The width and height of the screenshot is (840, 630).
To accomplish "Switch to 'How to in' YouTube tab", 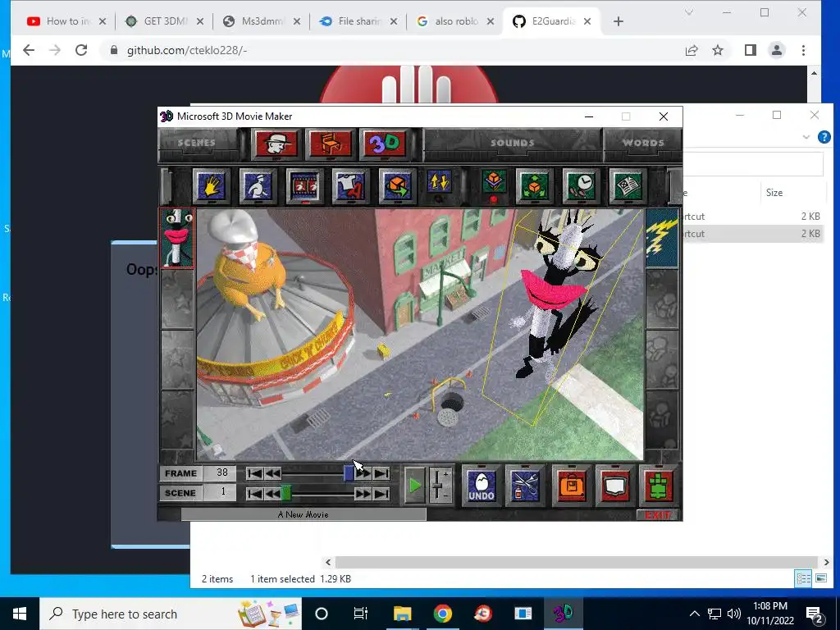I will tap(67, 21).
